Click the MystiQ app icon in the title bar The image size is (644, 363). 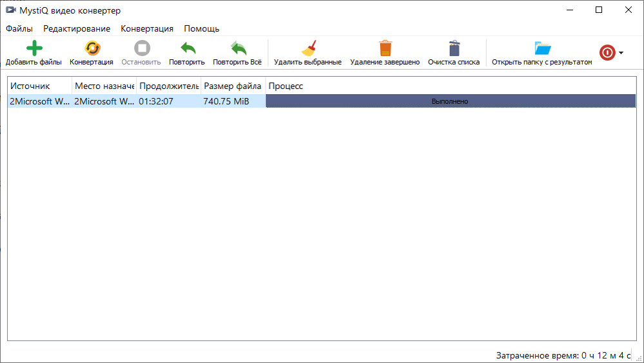click(x=11, y=10)
